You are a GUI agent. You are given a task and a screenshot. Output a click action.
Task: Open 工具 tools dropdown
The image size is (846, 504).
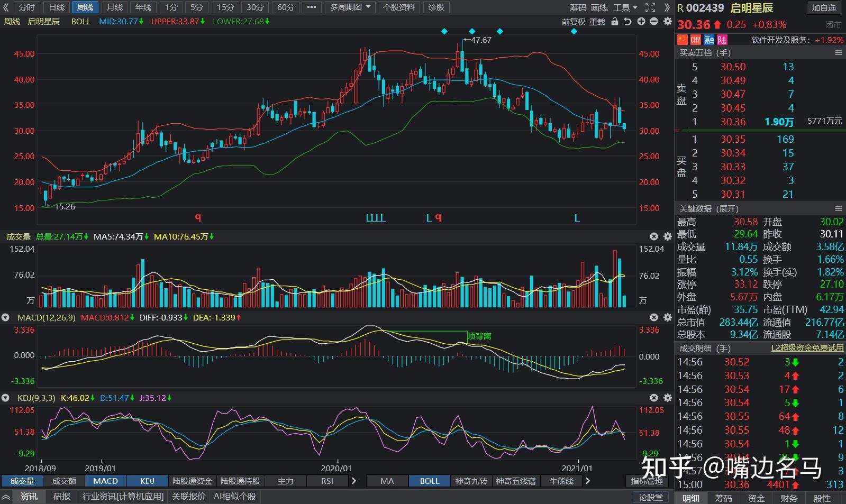click(625, 7)
